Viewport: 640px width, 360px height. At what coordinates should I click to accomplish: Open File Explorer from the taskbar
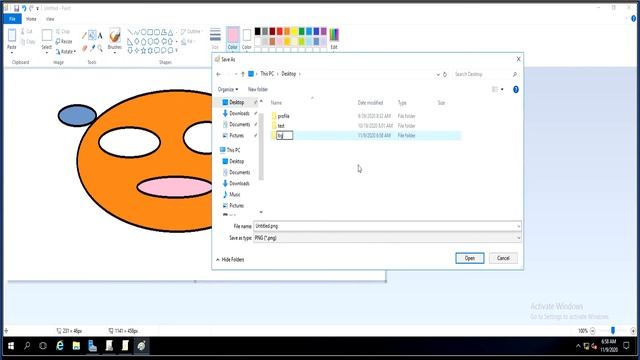pyautogui.click(x=76, y=346)
